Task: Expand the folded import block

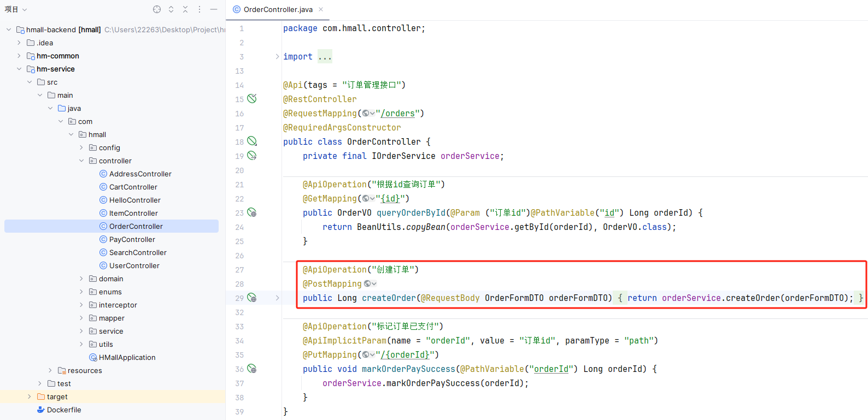Action: (x=277, y=56)
